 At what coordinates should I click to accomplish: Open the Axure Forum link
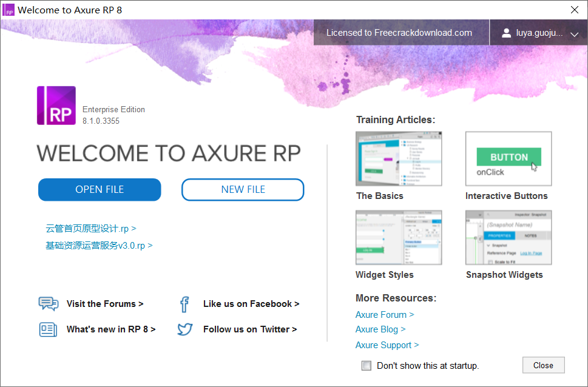[x=385, y=315]
